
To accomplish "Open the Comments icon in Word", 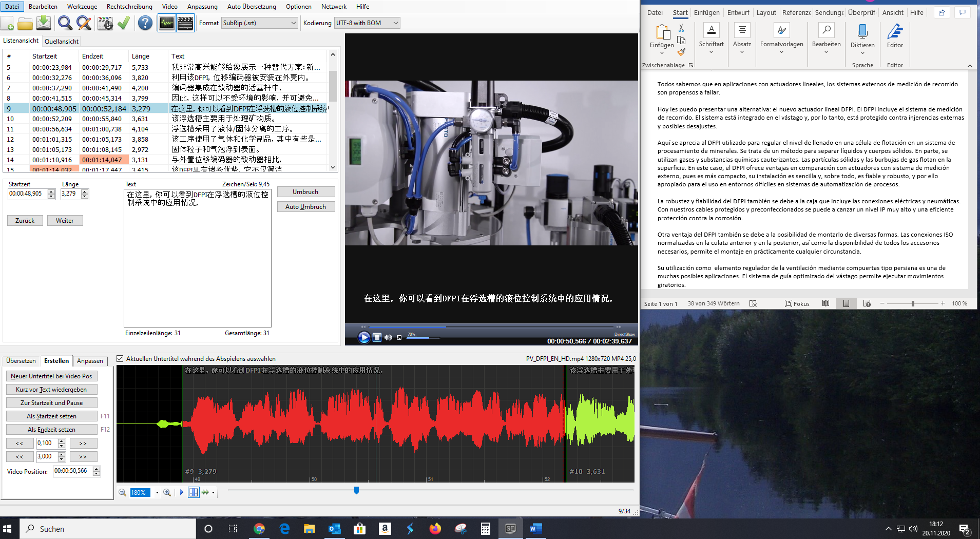I will pyautogui.click(x=962, y=13).
